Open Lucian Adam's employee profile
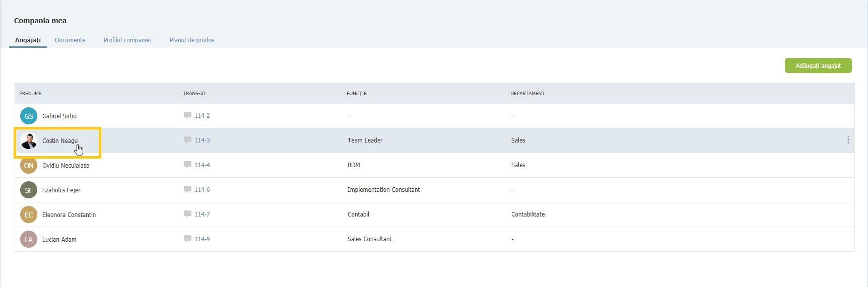This screenshot has width=868, height=287. click(59, 239)
